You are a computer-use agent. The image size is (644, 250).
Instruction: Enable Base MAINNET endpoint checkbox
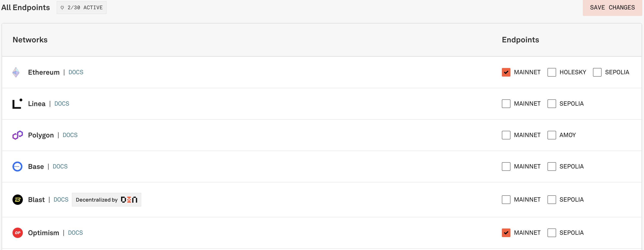coord(506,167)
